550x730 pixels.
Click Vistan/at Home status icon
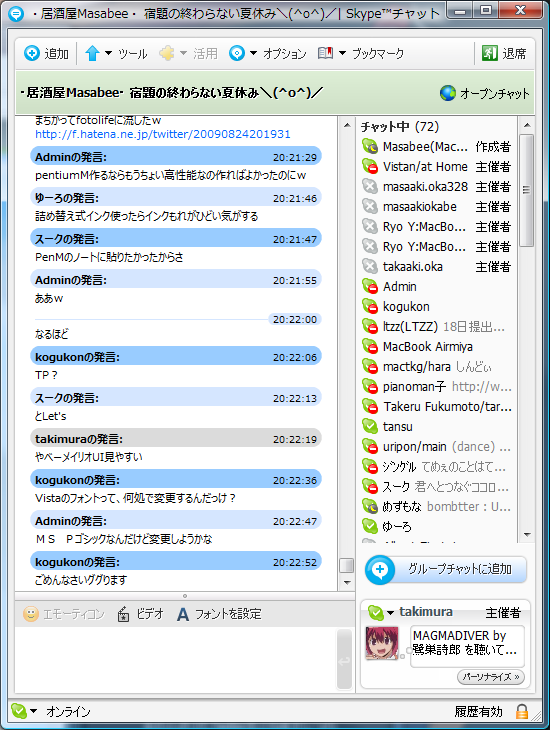(370, 167)
